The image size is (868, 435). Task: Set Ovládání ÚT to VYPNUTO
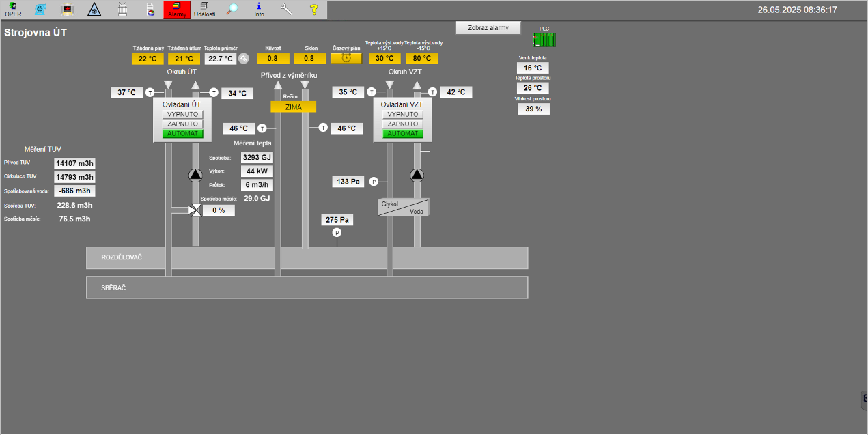[x=183, y=114]
